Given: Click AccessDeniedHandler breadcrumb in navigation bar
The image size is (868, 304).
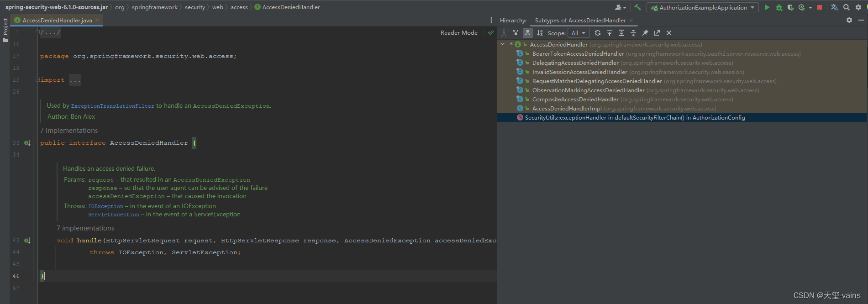Looking at the screenshot, I should point(287,7).
